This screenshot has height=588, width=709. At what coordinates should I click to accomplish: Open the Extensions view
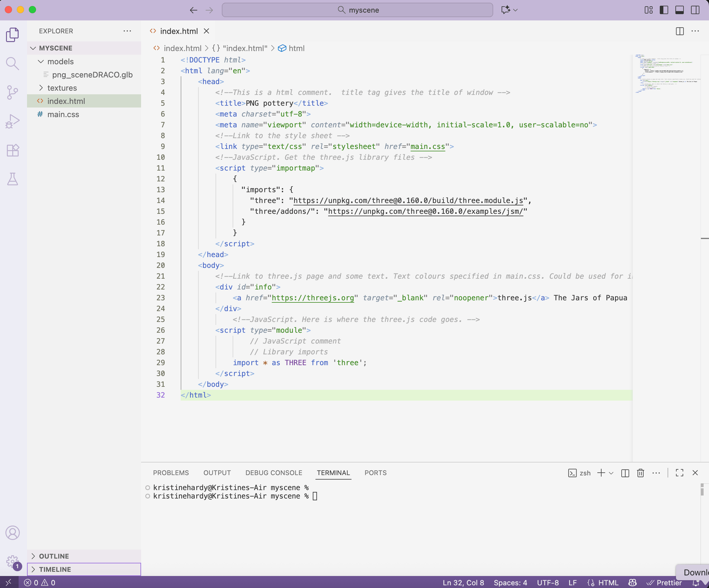13,150
